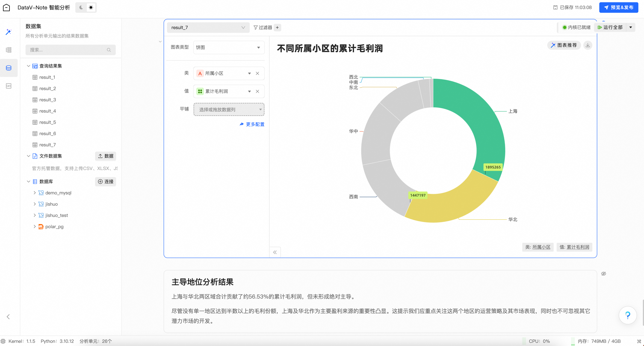Click the polar_pg PostgreSQL icon

point(41,227)
